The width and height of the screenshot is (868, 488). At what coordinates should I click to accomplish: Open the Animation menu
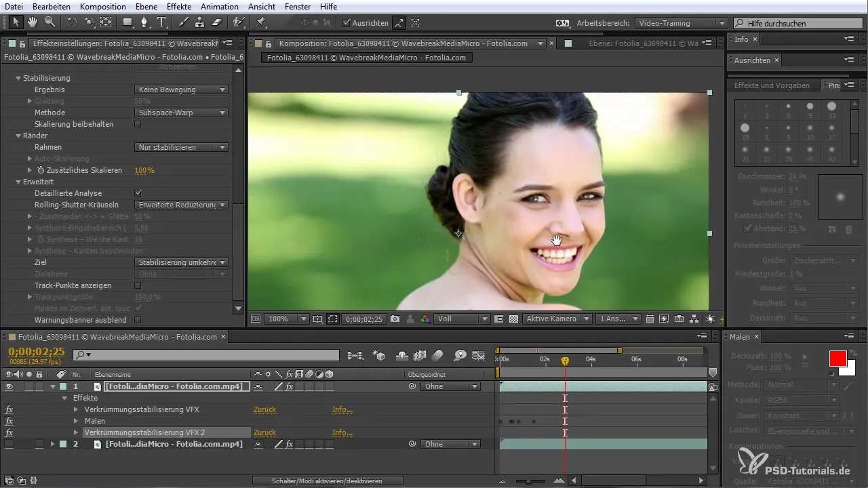(220, 6)
